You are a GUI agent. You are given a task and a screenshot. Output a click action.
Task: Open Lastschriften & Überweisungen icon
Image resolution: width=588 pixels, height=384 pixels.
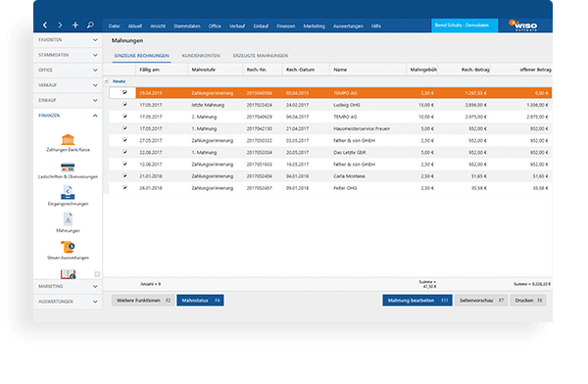(x=68, y=168)
